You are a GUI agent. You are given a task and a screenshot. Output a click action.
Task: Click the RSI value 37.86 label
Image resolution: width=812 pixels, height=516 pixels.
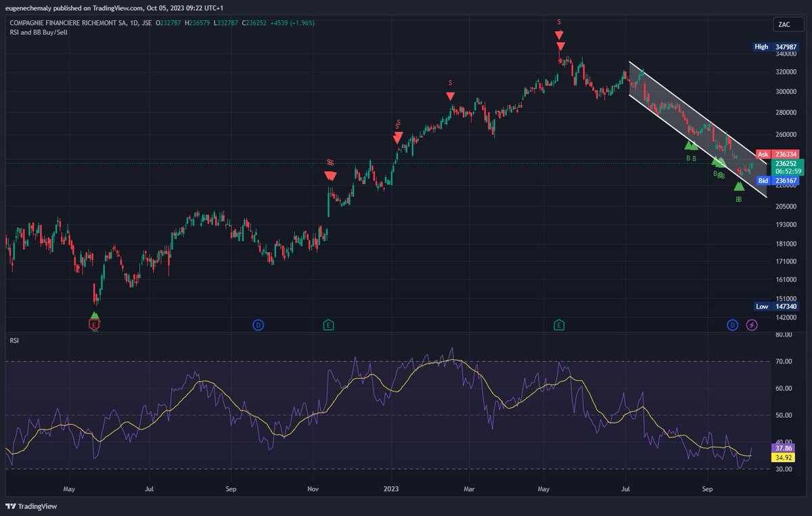[x=784, y=448]
